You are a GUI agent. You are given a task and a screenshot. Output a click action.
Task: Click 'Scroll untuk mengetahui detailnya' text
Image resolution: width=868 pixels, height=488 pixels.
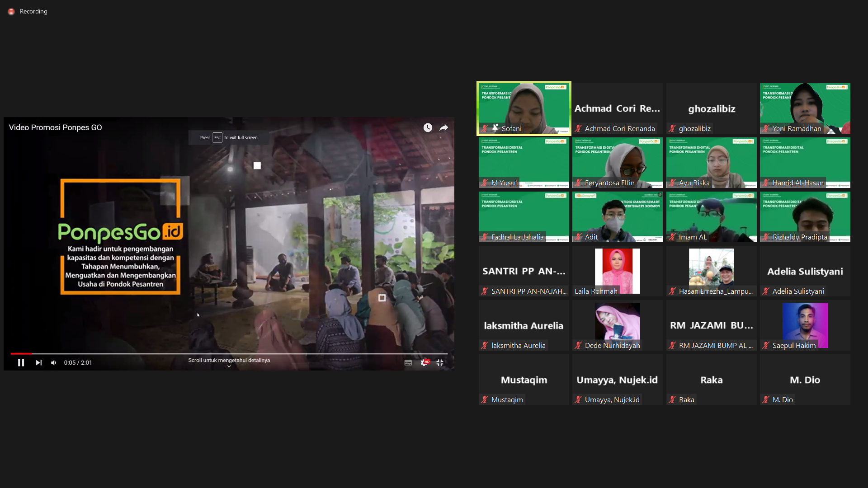click(x=229, y=360)
